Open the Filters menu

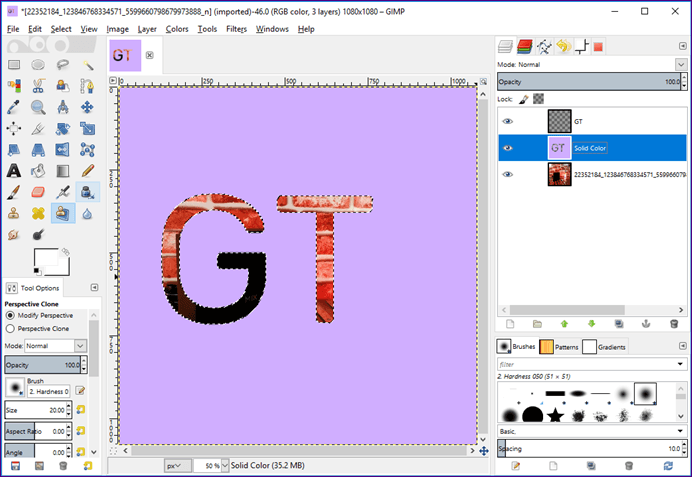point(237,29)
